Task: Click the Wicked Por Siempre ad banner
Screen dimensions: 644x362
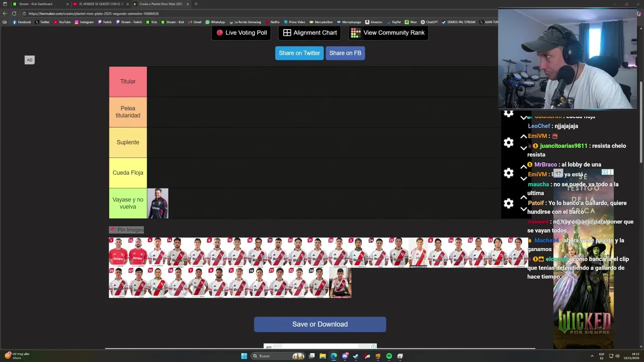Action: point(584,259)
